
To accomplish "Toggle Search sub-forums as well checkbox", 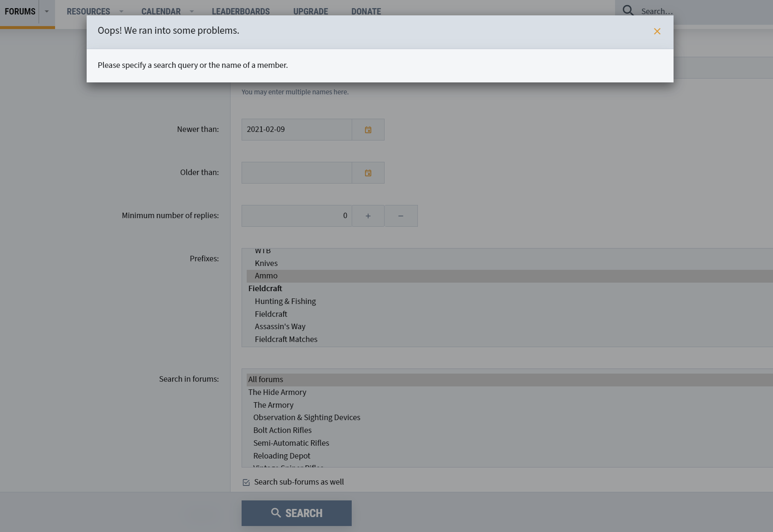I will (246, 482).
